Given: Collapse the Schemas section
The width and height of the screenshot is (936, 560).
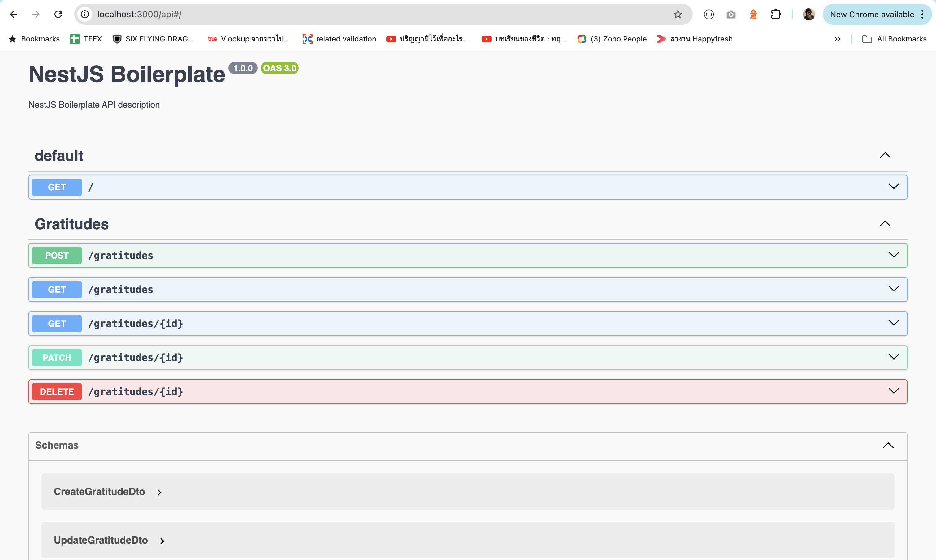Looking at the screenshot, I should pos(888,445).
